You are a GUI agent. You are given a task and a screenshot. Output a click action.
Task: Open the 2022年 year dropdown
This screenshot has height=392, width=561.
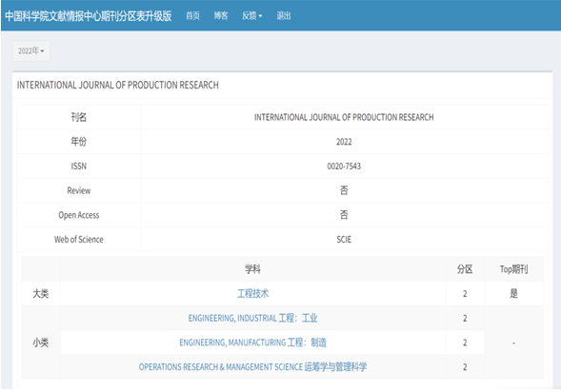click(x=31, y=51)
